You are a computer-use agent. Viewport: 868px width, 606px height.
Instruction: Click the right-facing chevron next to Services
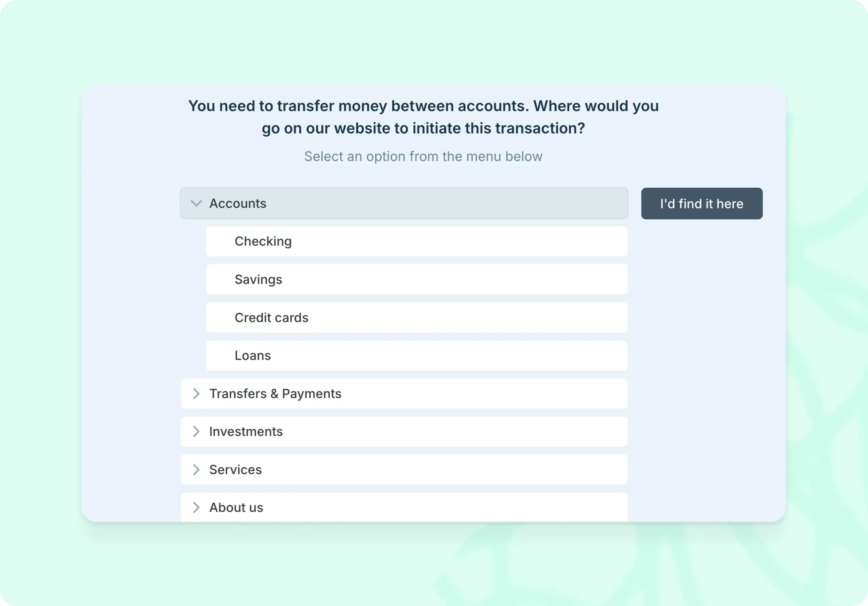tap(196, 470)
